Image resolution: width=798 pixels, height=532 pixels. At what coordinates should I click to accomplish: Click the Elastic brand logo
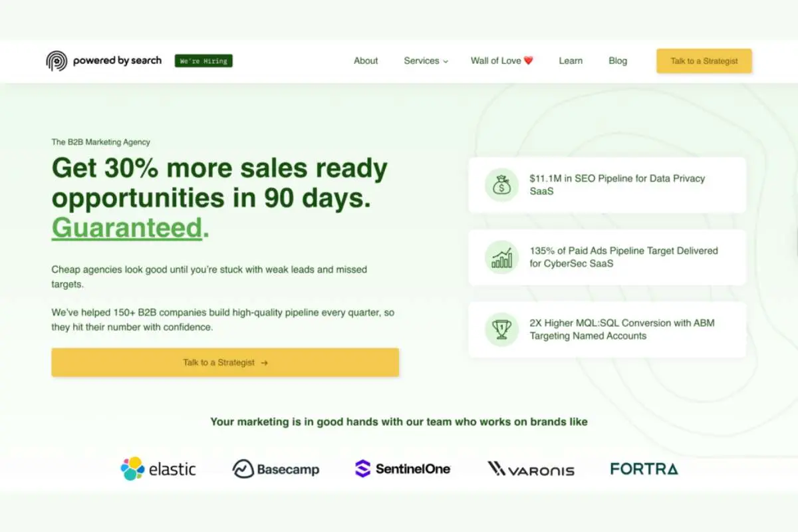coord(158,469)
